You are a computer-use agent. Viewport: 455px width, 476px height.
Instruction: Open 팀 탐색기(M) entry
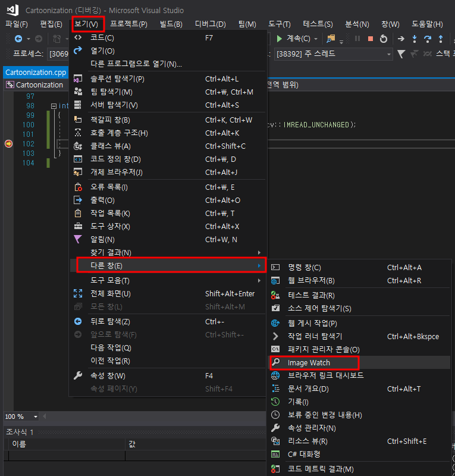168,92
